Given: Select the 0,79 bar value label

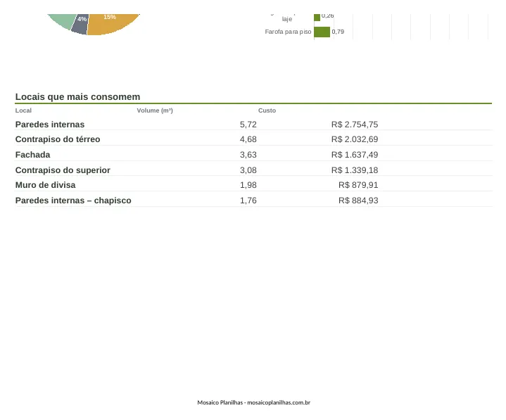Looking at the screenshot, I should point(338,32).
